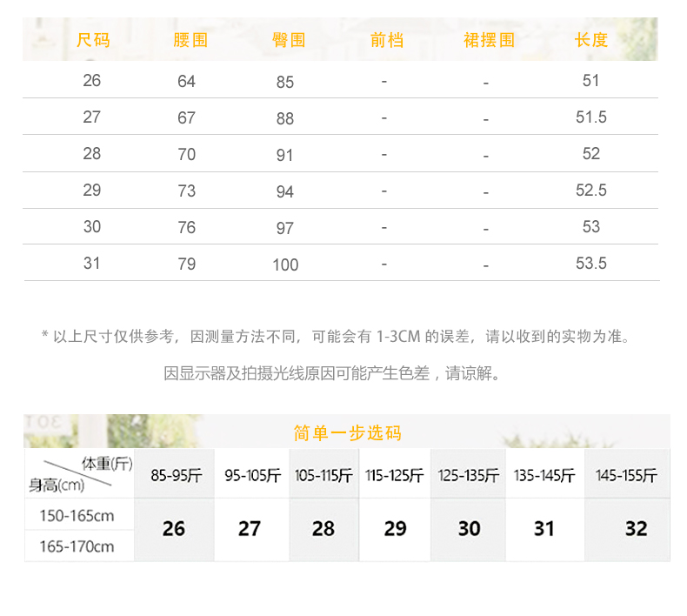Click the 简单一步选码 heading

click(347, 433)
